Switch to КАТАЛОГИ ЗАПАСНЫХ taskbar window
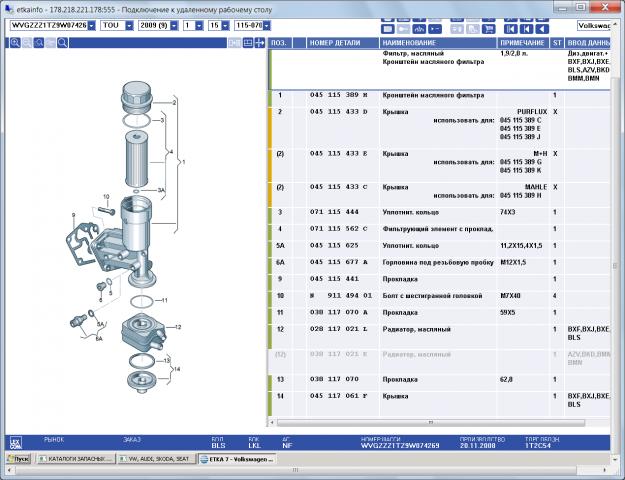Screen dimensions: 625x480 coord(76,458)
